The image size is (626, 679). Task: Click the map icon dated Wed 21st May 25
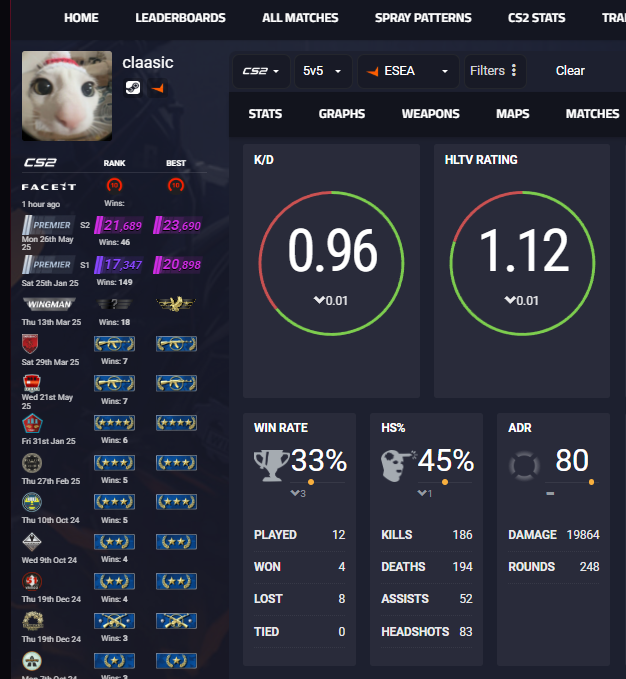tap(31, 383)
